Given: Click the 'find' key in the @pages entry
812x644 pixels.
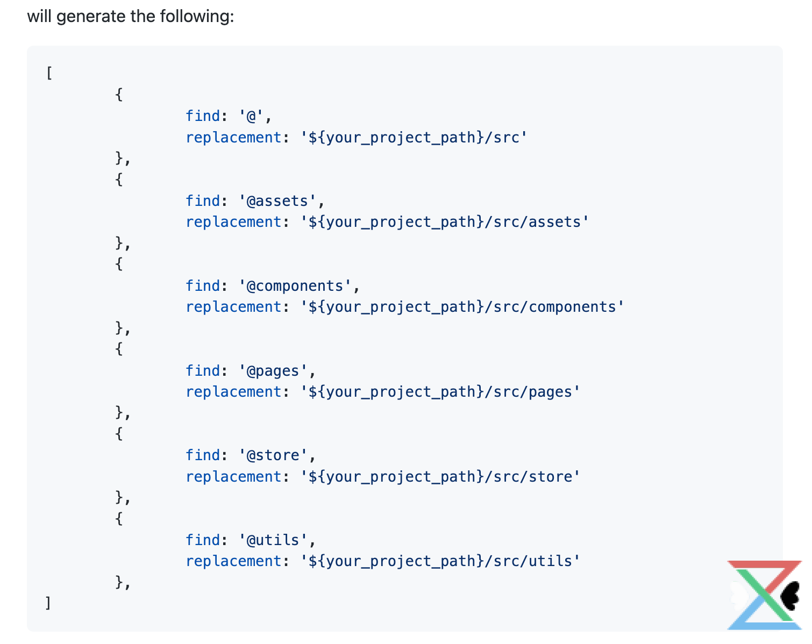Looking at the screenshot, I should 203,371.
